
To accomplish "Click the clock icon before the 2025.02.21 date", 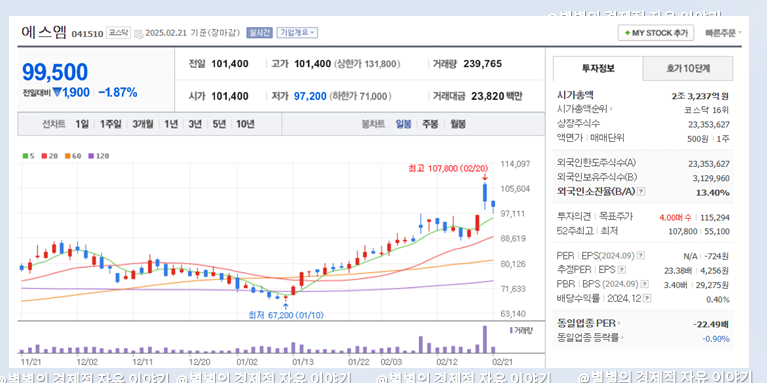I will tap(138, 33).
